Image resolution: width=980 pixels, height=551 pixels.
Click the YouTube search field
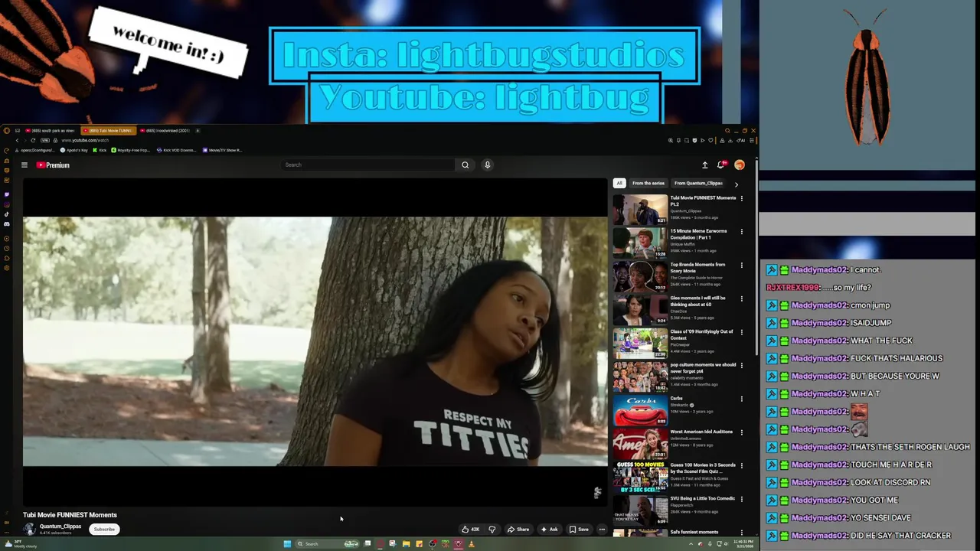pyautogui.click(x=368, y=165)
